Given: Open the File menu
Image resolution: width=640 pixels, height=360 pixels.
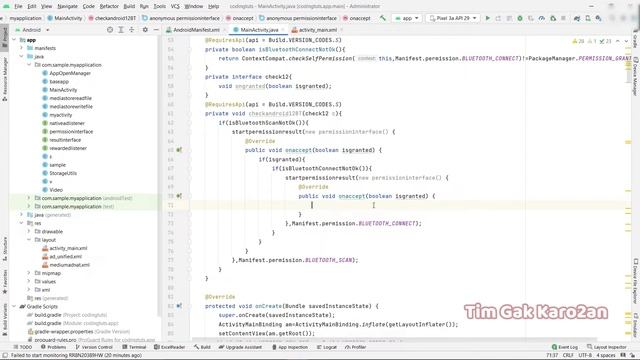Looking at the screenshot, I should pos(18,6).
